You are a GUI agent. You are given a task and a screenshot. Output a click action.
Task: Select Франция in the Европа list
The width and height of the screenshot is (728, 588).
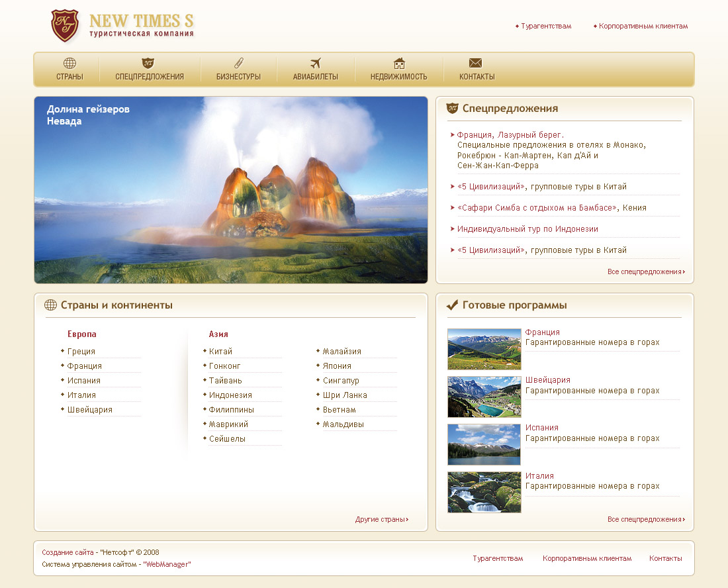(85, 366)
